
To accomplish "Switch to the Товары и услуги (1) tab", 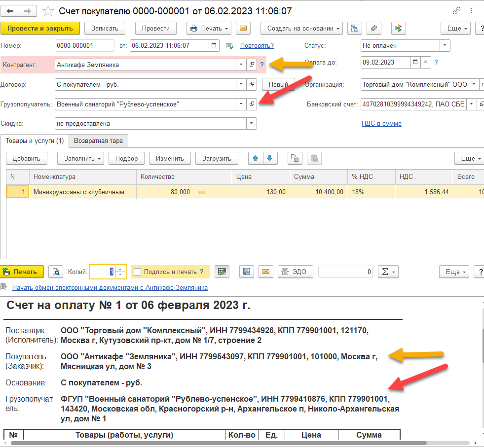I will click(x=35, y=141).
